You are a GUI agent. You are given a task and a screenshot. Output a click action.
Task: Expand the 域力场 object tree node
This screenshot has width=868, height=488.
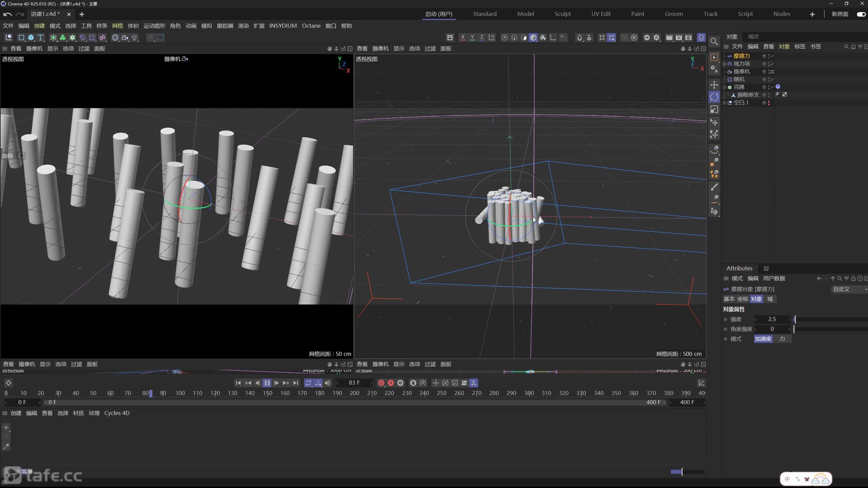(725, 64)
